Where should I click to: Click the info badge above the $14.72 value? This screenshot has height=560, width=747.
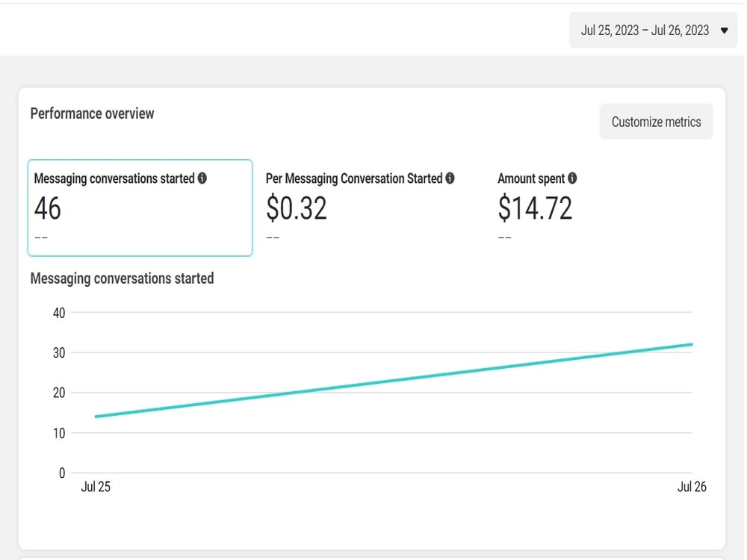point(571,178)
